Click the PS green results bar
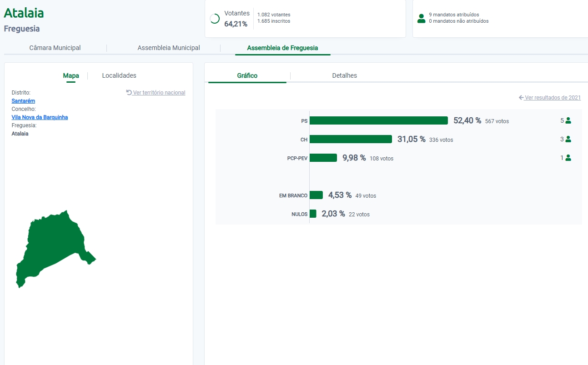This screenshot has width=588, height=365. click(x=378, y=120)
